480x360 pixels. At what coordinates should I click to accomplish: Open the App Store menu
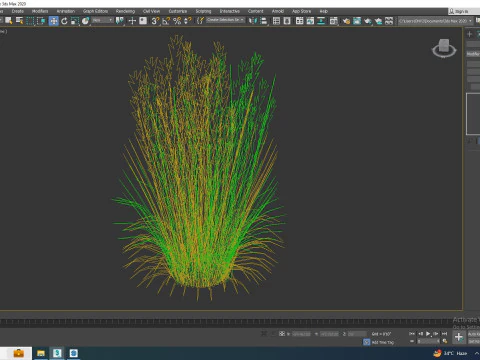tap(301, 11)
